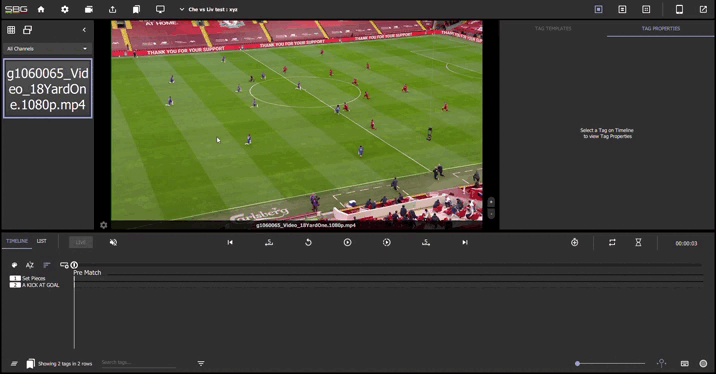This screenshot has width=716, height=374.
Task: Skip to the start of video
Action: (x=230, y=242)
